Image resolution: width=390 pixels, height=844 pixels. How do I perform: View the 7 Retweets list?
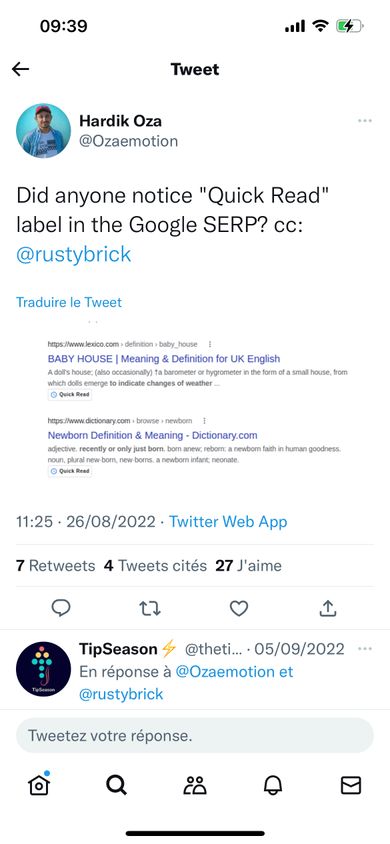point(55,566)
